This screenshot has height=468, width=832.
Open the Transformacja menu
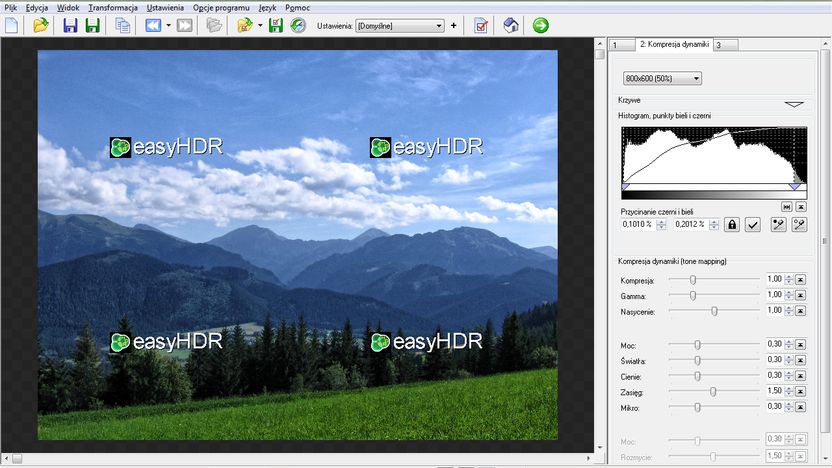pyautogui.click(x=113, y=8)
